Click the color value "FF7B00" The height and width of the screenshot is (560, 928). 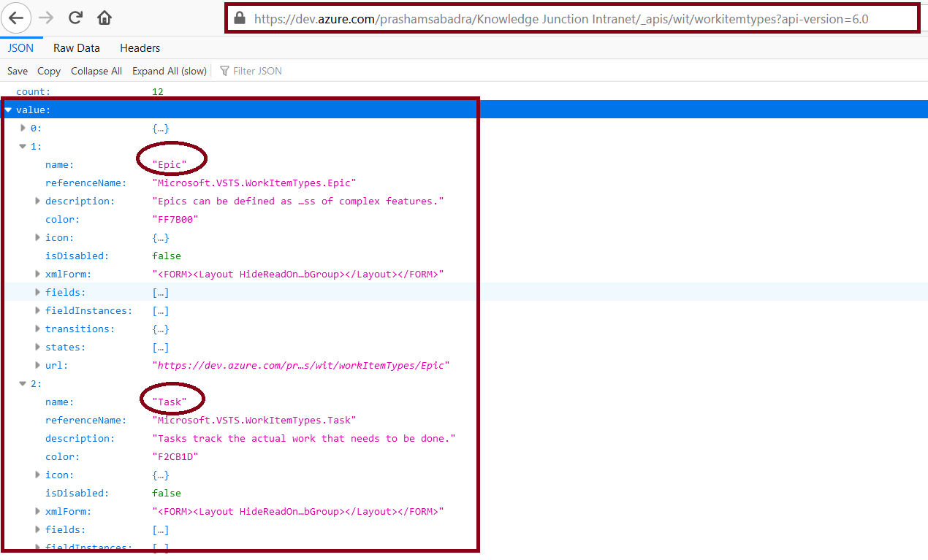pos(175,219)
